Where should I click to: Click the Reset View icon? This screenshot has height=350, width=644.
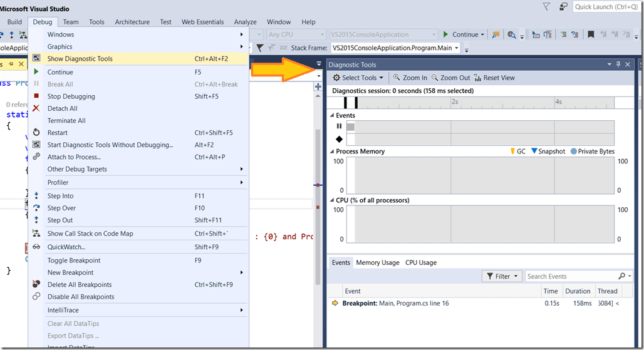point(478,78)
